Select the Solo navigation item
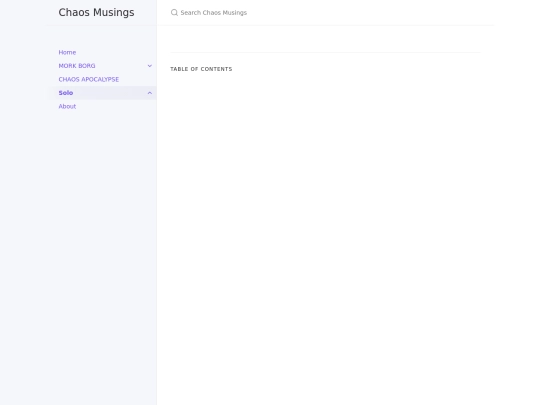540x405 pixels. point(66,93)
